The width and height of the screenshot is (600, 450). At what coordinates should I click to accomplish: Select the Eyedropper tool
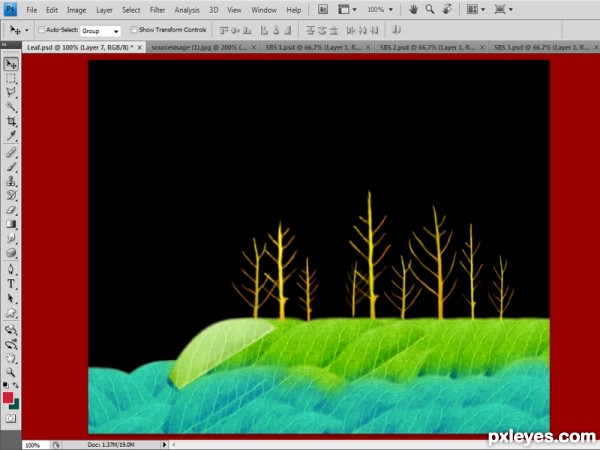coord(11,136)
